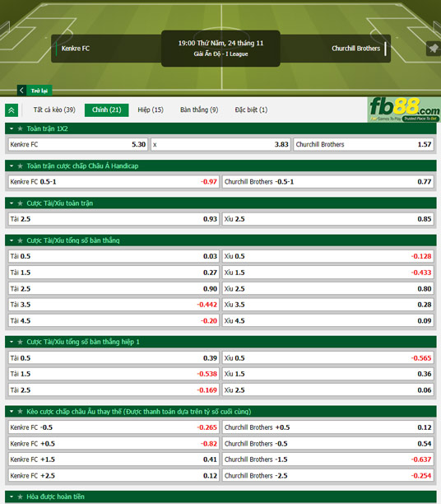Pick first-half Xỉu 2.5 at 0.06
Screen dimensions: 441x504
tap(328, 390)
